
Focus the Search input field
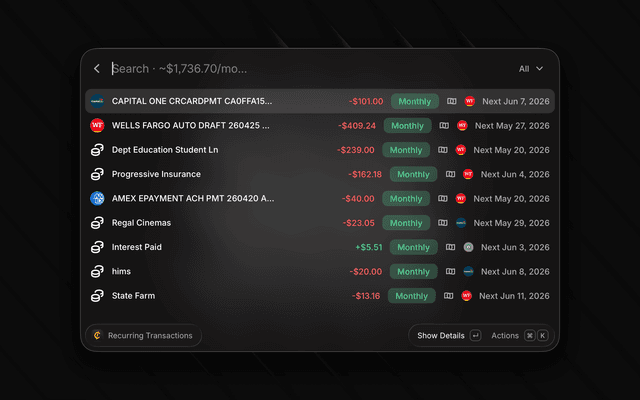tap(302, 69)
